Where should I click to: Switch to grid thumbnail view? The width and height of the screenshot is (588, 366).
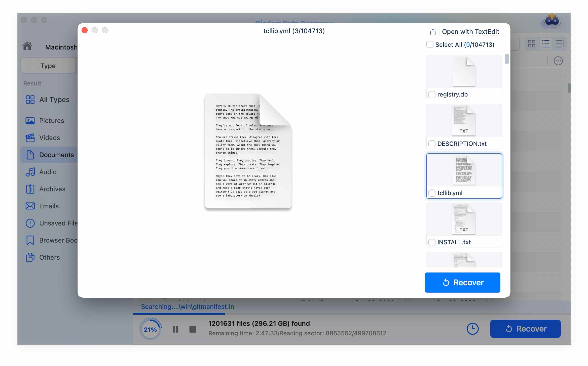(x=532, y=44)
